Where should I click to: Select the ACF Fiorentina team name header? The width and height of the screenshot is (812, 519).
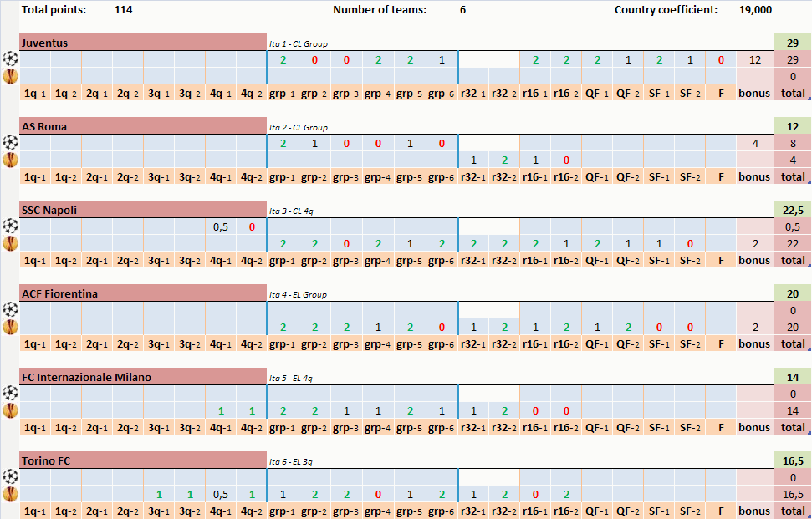[x=143, y=293]
